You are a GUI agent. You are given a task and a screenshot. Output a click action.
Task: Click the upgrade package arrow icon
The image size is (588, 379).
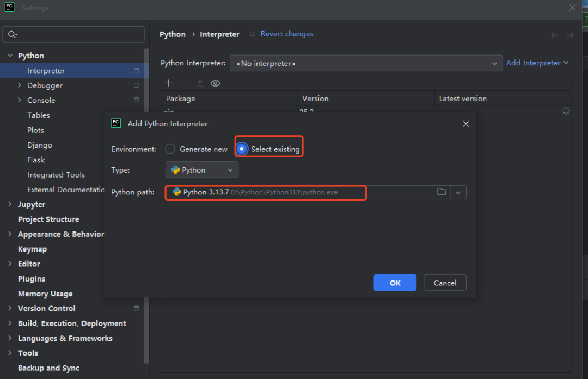pyautogui.click(x=200, y=83)
